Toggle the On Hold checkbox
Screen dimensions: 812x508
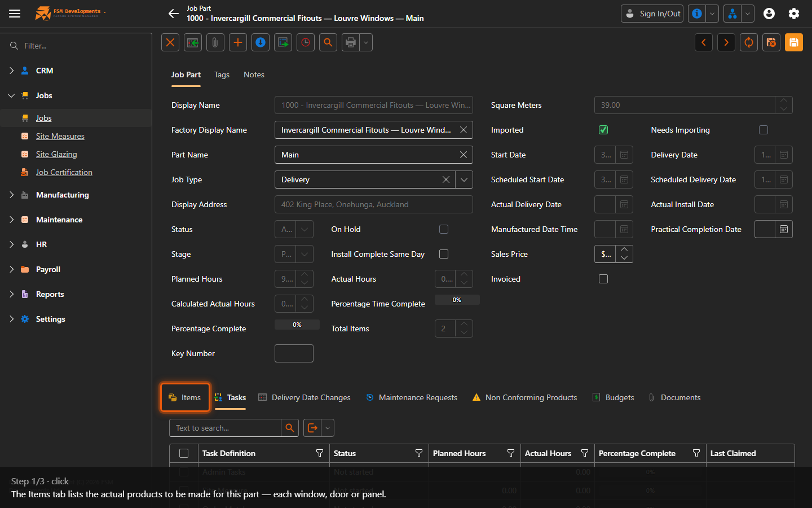click(x=444, y=229)
